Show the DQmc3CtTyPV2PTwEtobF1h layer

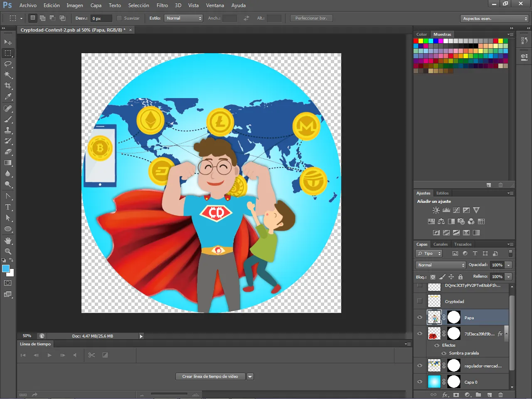point(420,286)
